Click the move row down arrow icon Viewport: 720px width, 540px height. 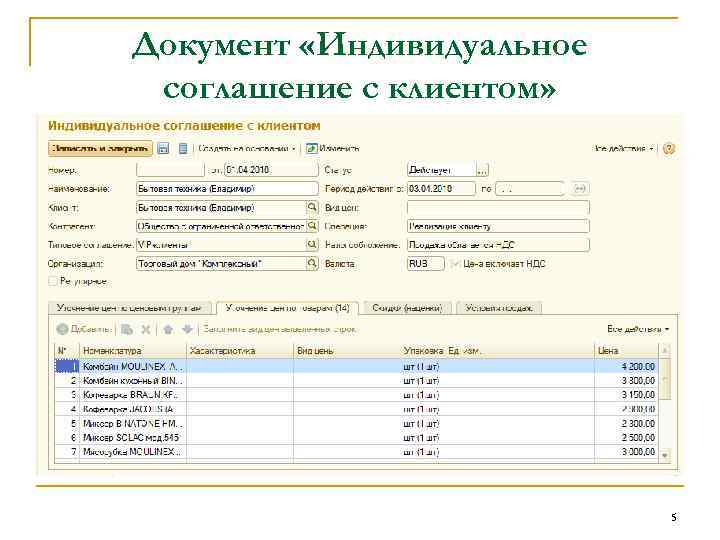pyautogui.click(x=187, y=329)
